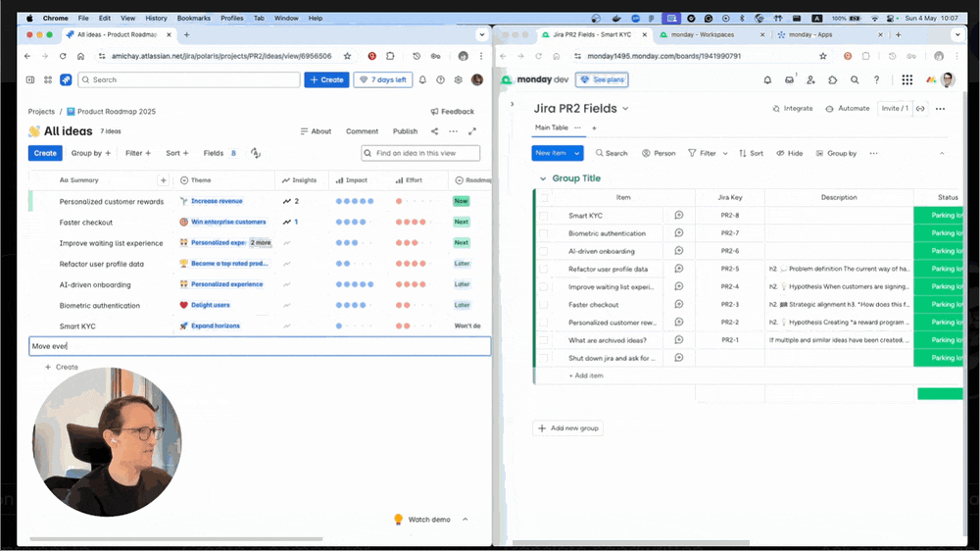Image resolution: width=980 pixels, height=551 pixels.
Task: Open the Chrome tab list dropdown in Jira window
Action: 482,35
